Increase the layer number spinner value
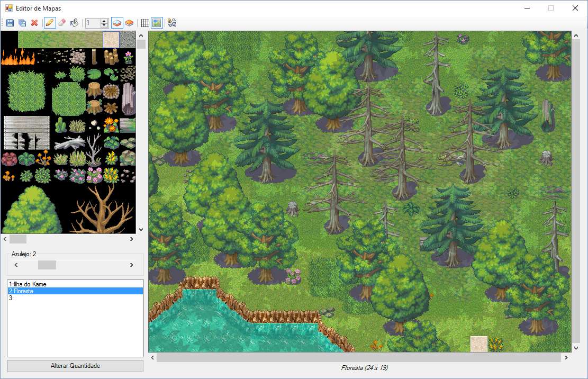Image resolution: width=588 pixels, height=379 pixels. [104, 21]
